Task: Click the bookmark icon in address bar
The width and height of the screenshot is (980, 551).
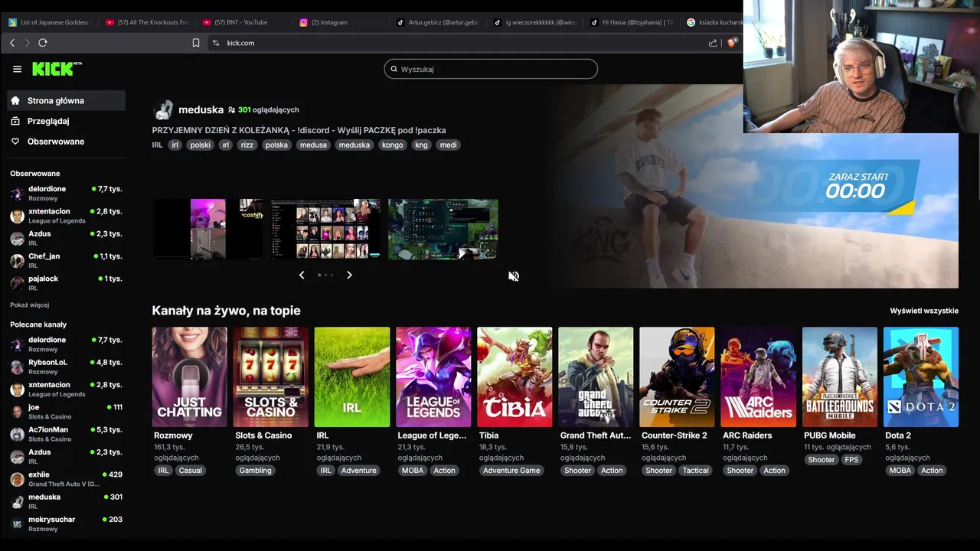Action: click(x=196, y=43)
